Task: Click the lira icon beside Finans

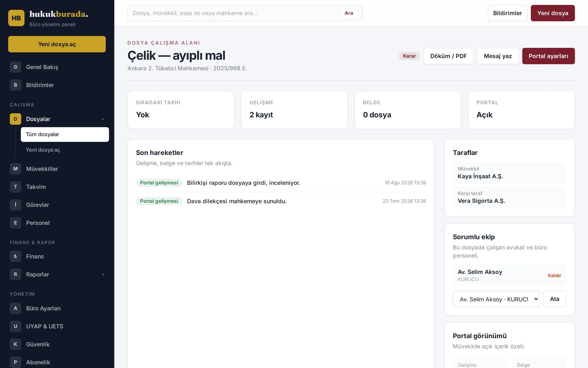Action: click(16, 257)
